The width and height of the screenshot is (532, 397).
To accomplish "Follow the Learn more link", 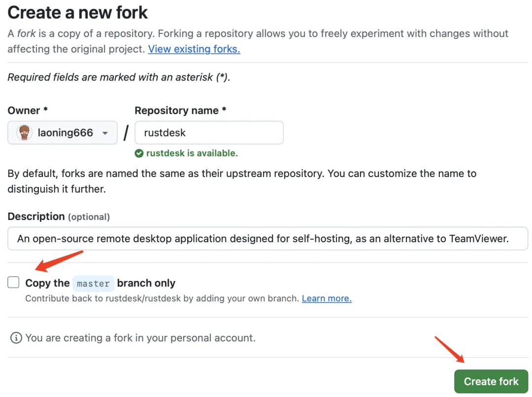I will click(x=327, y=298).
